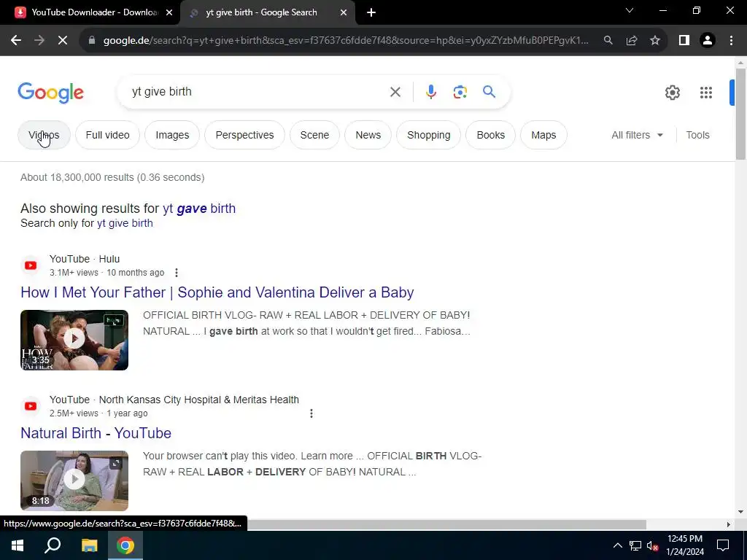
Task: Search only for 'yt give birth' link
Action: (125, 223)
